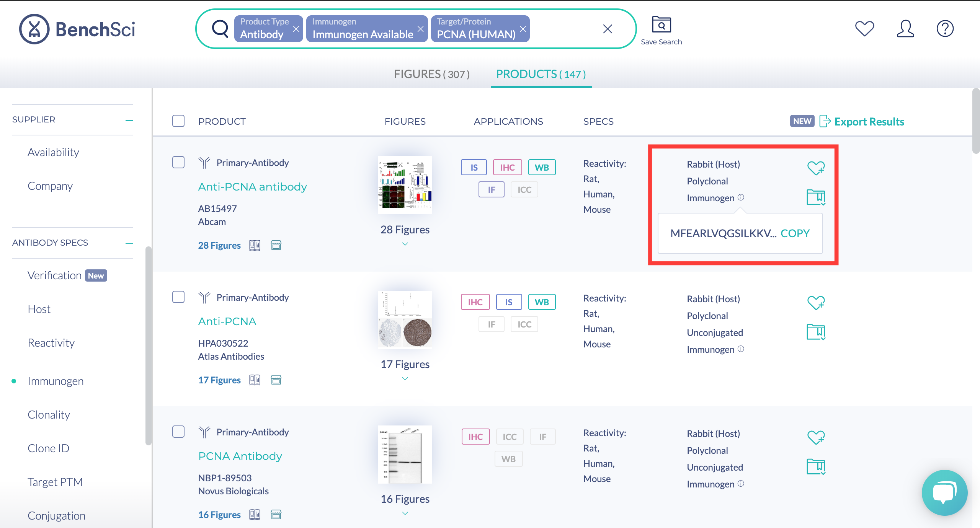This screenshot has height=528, width=980.
Task: Open the Anti-PCNA antibody product link
Action: (253, 187)
